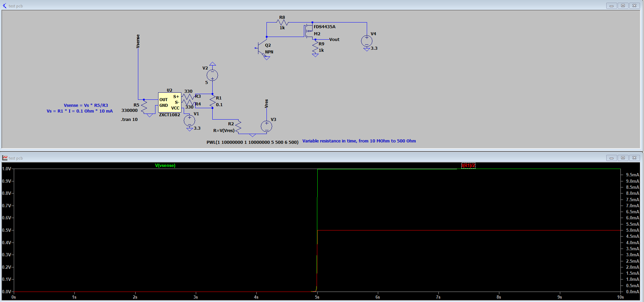Close the schematic window

point(634,6)
